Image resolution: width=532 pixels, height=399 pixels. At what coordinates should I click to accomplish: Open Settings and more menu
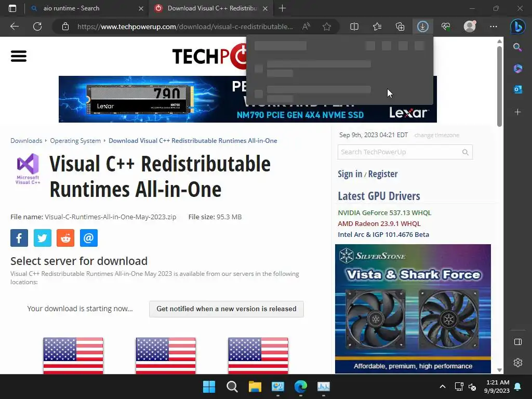coord(494,26)
